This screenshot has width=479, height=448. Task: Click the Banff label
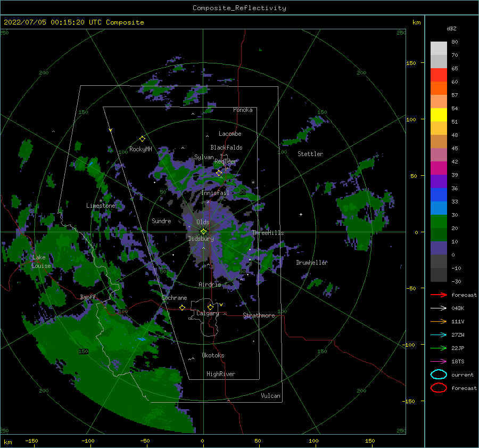(x=88, y=297)
